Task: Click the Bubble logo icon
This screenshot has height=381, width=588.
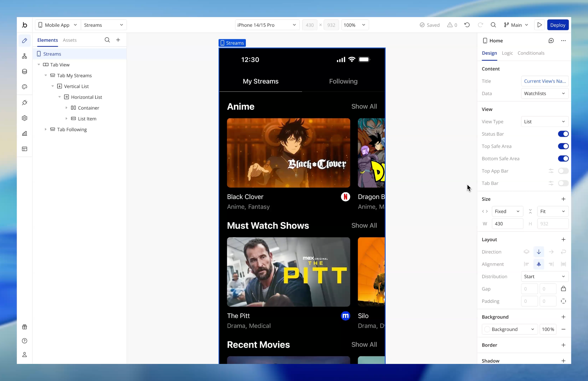Action: 24,25
